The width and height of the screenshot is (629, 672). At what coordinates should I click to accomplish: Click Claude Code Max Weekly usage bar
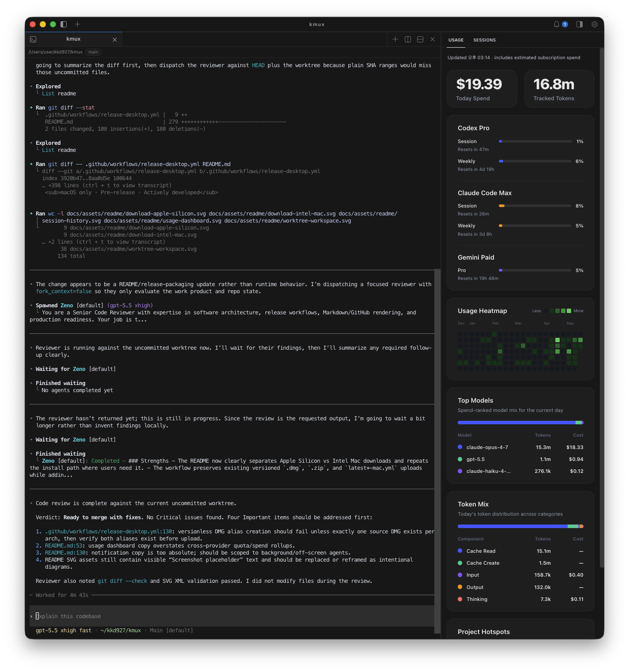pos(535,226)
